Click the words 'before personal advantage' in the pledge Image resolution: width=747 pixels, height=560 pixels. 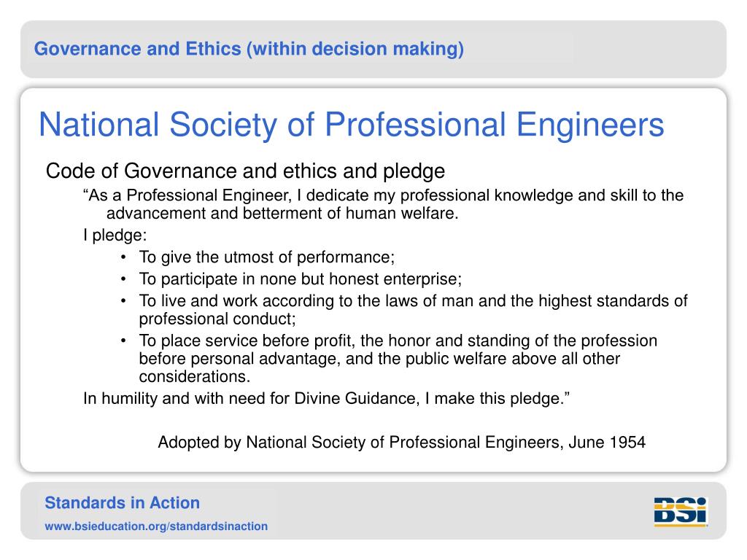click(x=239, y=359)
